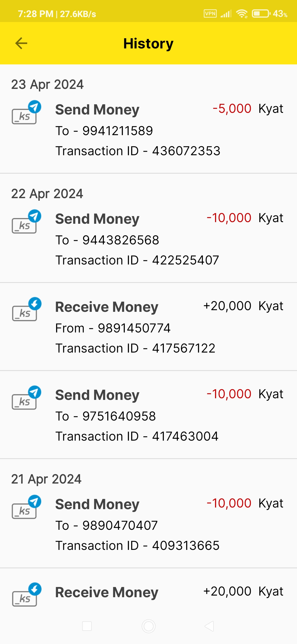Tap the 23 Apr 2024 date header
The image size is (297, 644).
47,84
